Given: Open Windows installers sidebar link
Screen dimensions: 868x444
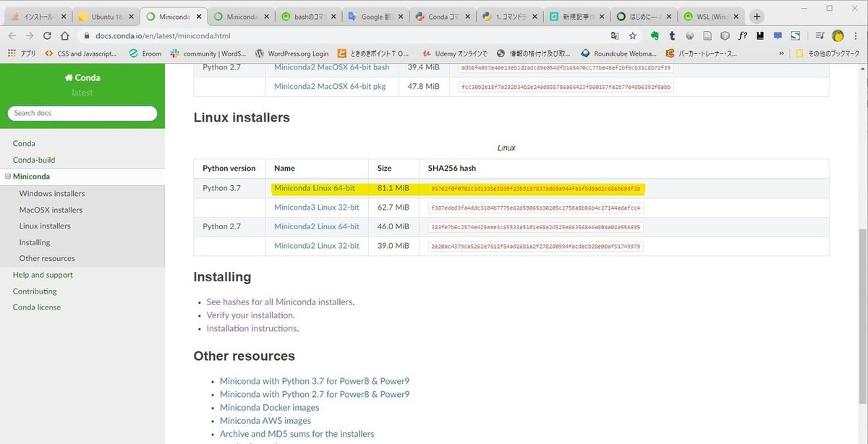Looking at the screenshot, I should 52,193.
